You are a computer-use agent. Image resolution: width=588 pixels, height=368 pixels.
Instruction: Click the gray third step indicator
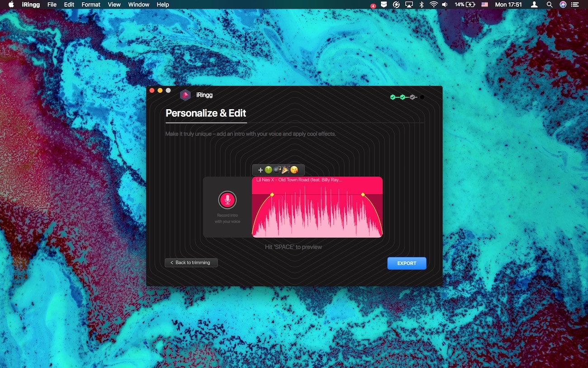tap(412, 97)
